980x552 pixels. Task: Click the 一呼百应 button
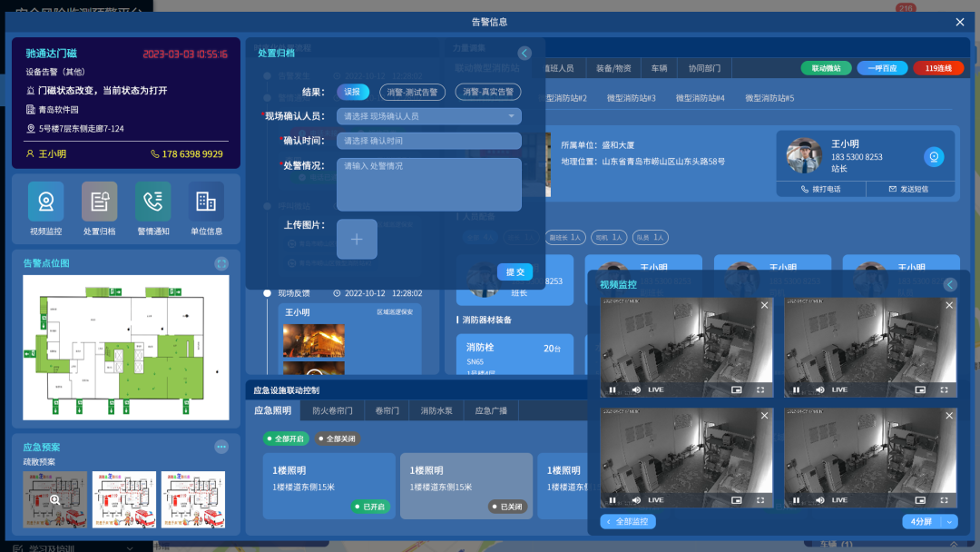[x=882, y=68]
